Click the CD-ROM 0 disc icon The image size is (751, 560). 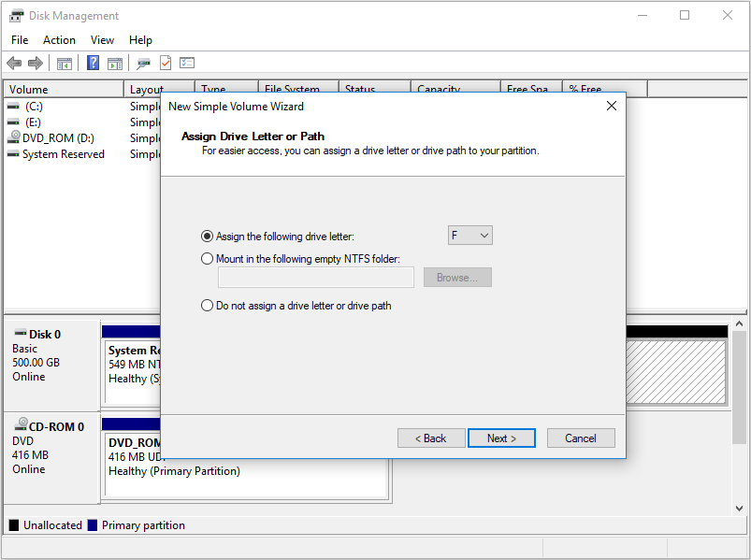point(22,424)
